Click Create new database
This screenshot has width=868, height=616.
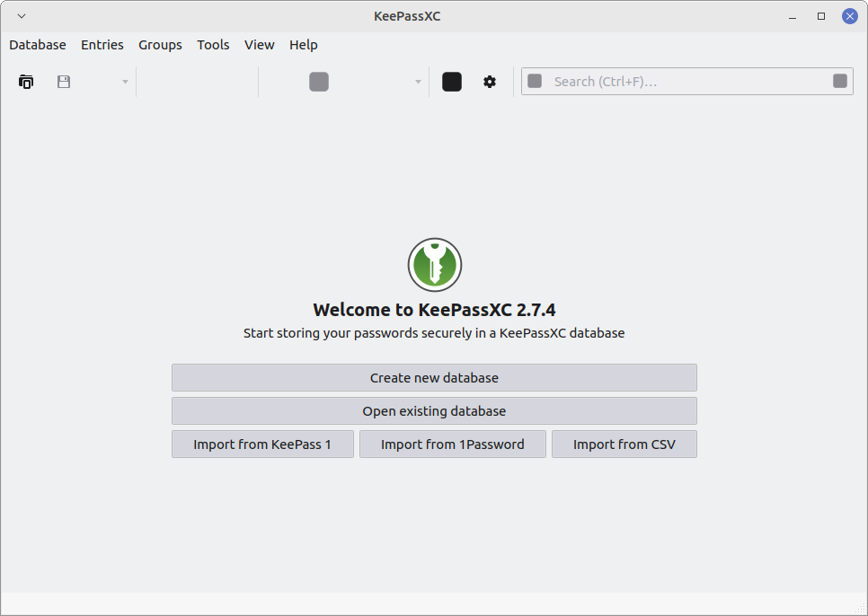point(434,377)
